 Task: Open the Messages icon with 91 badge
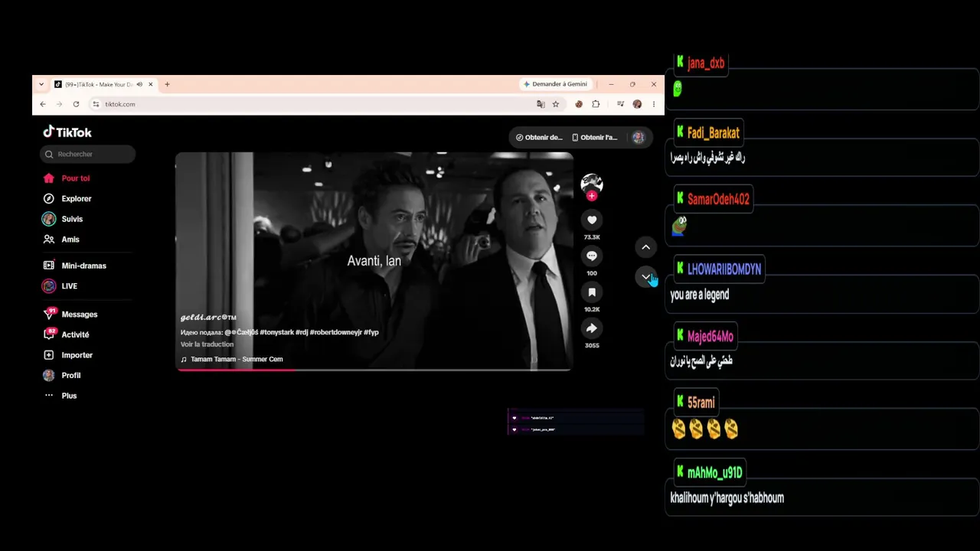tap(49, 314)
